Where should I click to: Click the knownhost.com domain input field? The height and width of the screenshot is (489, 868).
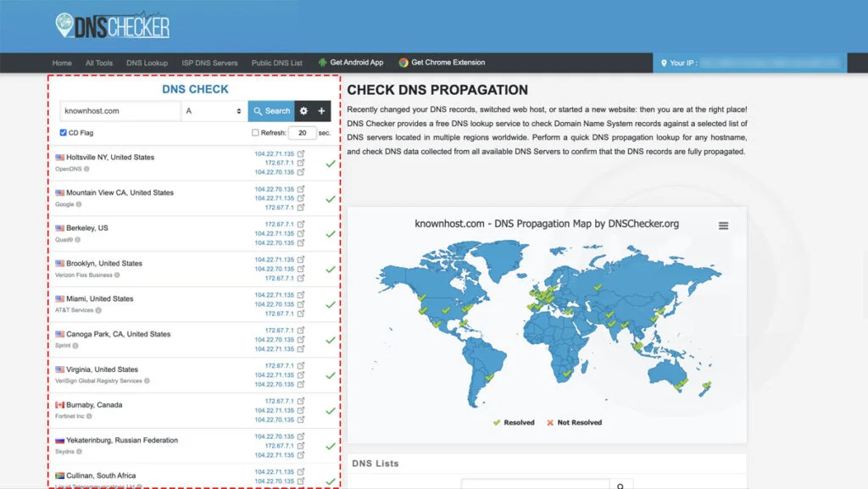point(120,111)
